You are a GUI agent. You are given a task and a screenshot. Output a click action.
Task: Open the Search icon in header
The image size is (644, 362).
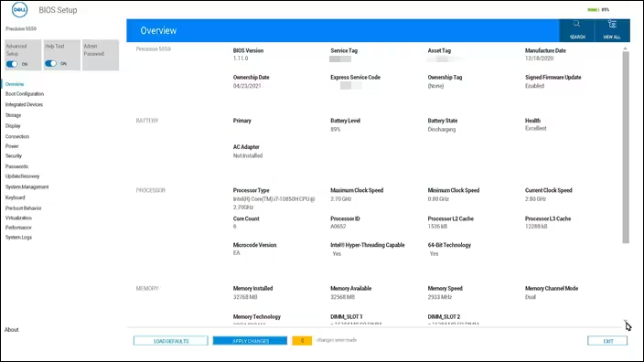576,24
